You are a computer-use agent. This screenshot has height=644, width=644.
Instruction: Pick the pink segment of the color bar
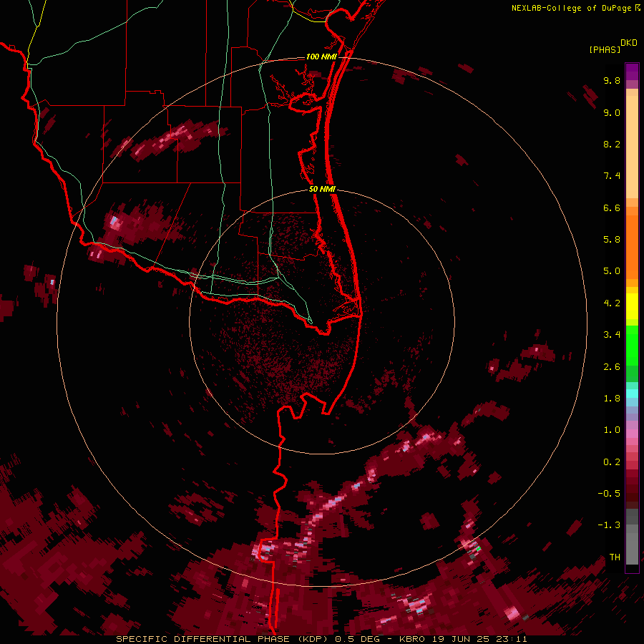click(632, 434)
